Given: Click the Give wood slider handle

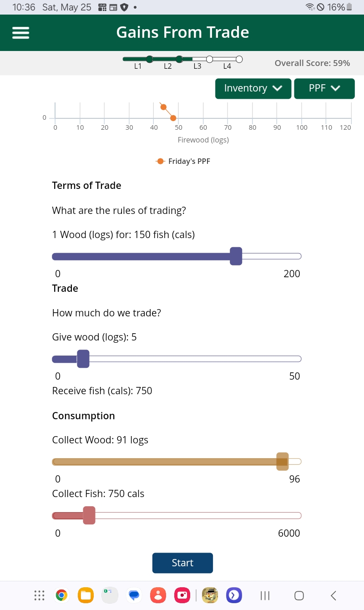Looking at the screenshot, I should click(83, 358).
